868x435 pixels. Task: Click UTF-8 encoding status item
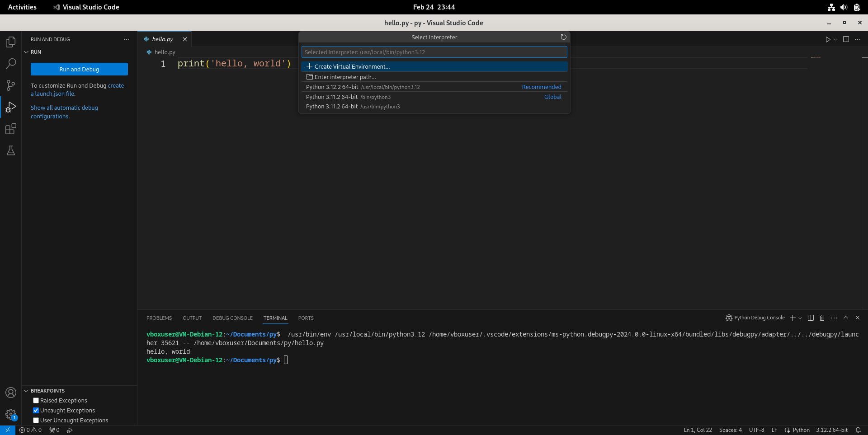[756, 430]
